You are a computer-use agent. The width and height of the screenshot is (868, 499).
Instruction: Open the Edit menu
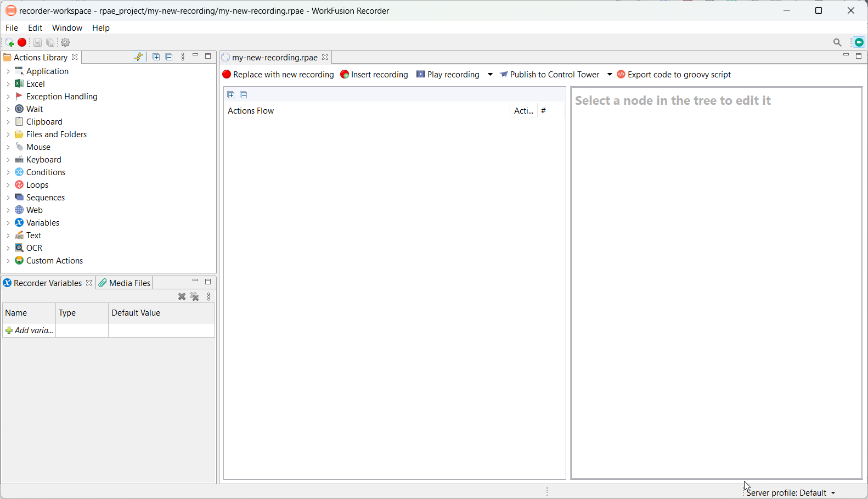pyautogui.click(x=35, y=28)
